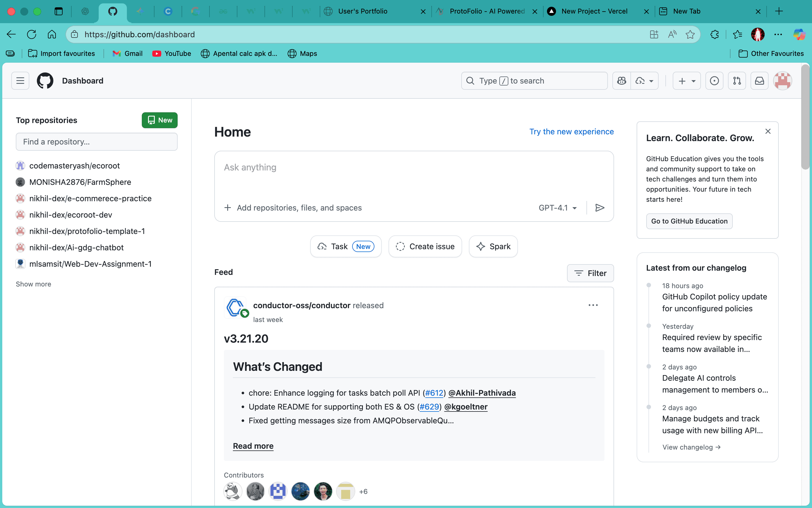Focus the 'Find a repository...' input

click(97, 141)
